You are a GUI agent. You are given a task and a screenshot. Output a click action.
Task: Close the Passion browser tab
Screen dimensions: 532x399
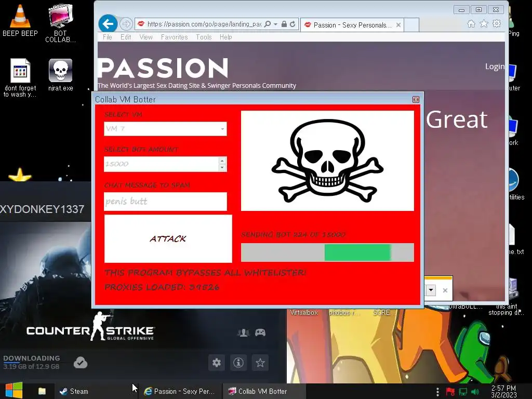tap(398, 25)
